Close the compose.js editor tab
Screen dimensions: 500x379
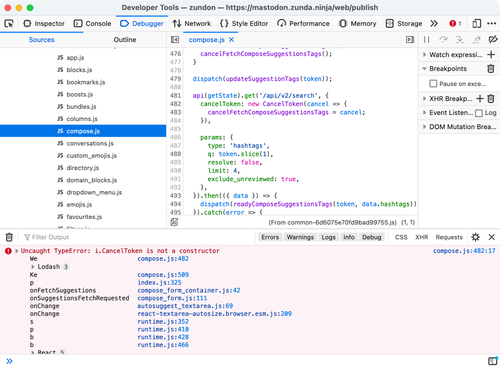coord(232,40)
